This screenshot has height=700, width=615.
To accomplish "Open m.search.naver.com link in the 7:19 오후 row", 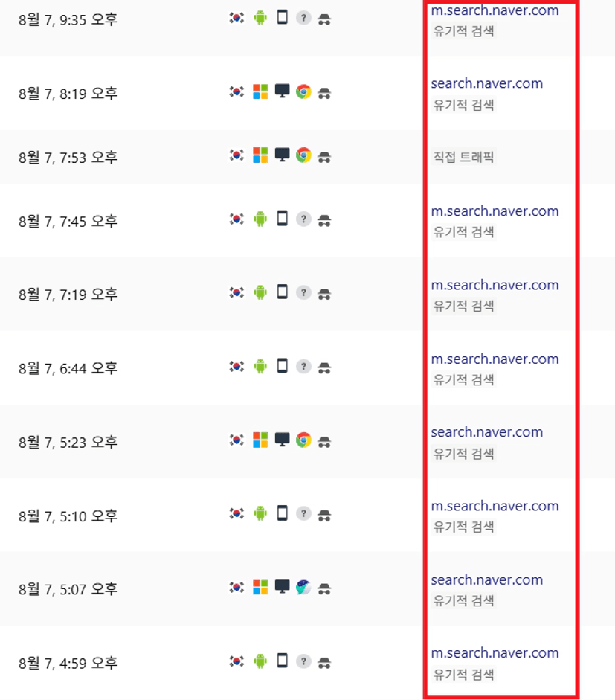I will 495,285.
